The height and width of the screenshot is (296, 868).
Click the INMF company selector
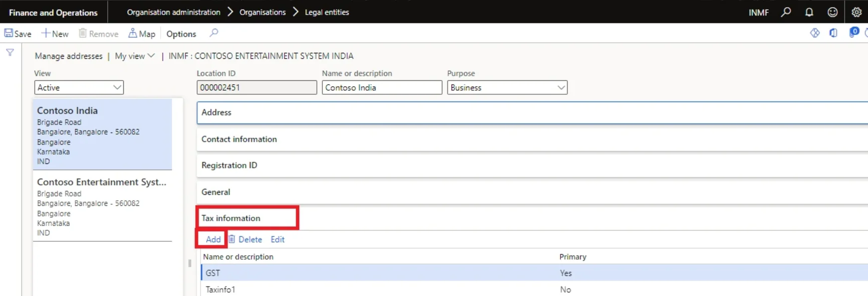point(758,12)
